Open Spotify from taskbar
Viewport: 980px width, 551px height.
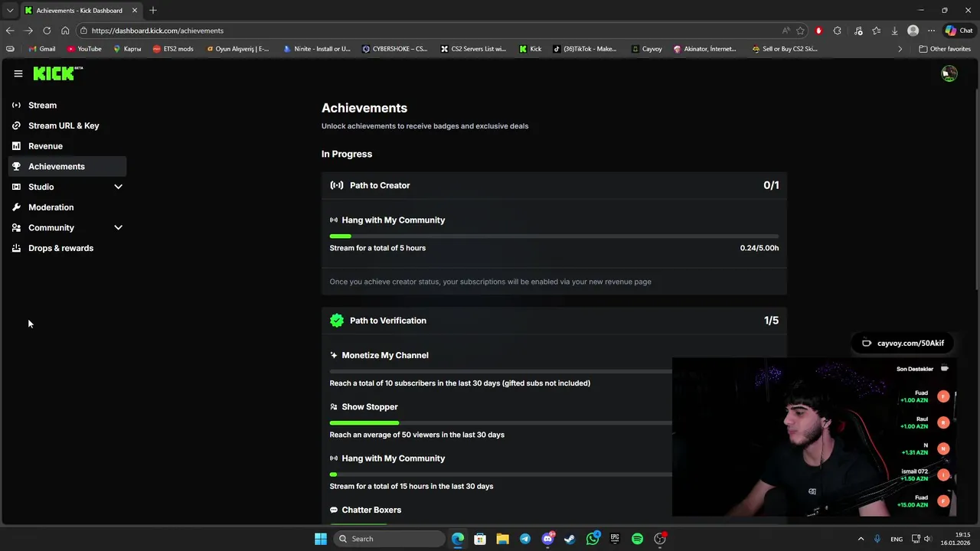click(x=637, y=539)
